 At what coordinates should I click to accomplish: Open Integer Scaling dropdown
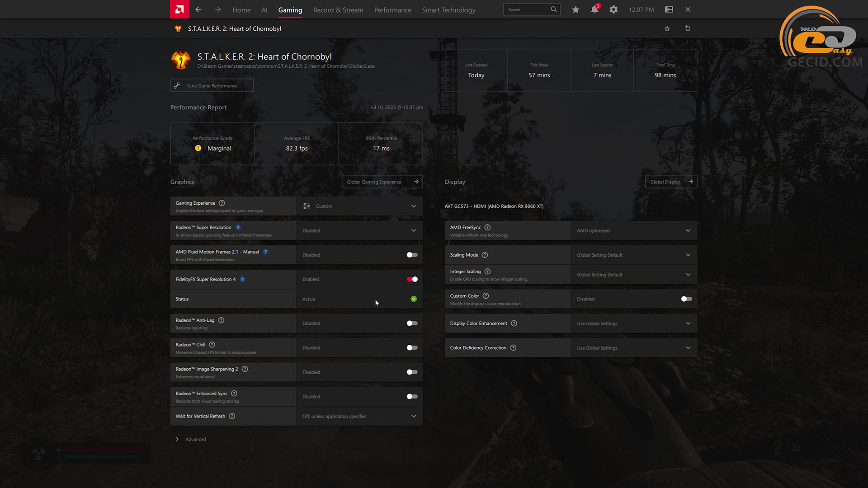(x=634, y=275)
